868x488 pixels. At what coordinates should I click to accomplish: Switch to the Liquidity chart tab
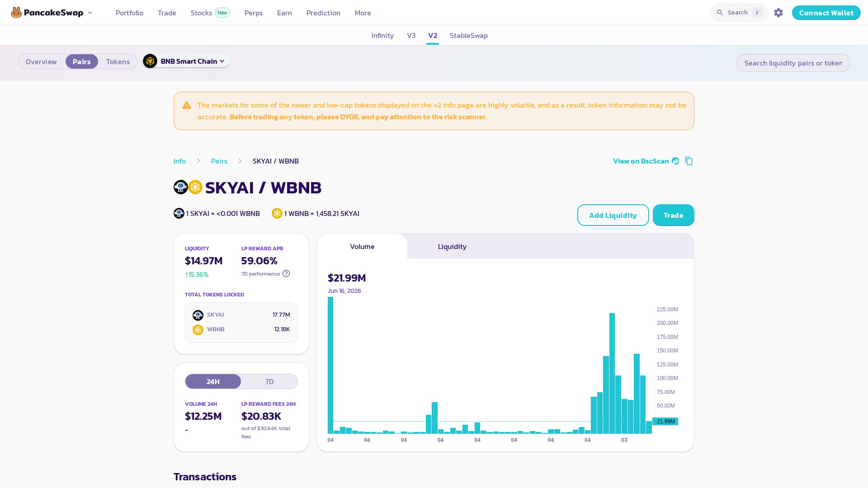coord(452,246)
